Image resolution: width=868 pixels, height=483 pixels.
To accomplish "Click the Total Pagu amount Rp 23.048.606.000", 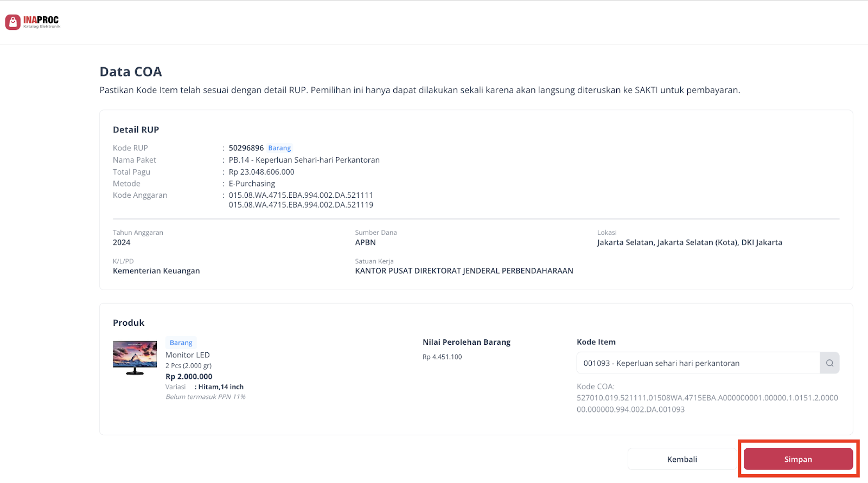I will tap(261, 172).
